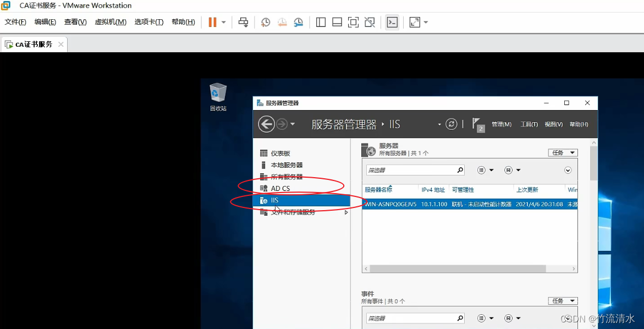Open the Server Manager 帮助(H) menu
The image size is (644, 329).
point(579,124)
